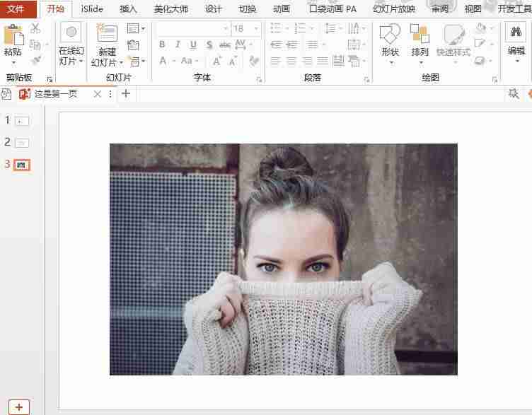The image size is (532, 415).
Task: Open the 视图 view tab
Action: pos(473,8)
